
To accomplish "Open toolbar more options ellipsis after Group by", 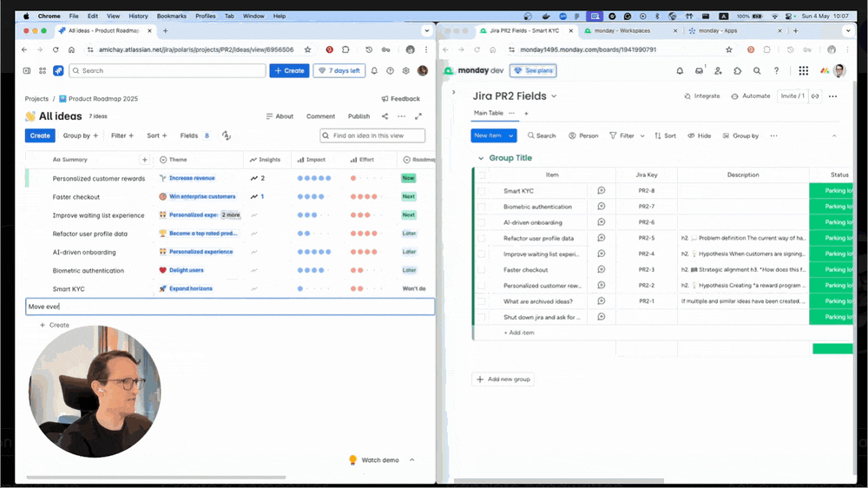I will 773,135.
